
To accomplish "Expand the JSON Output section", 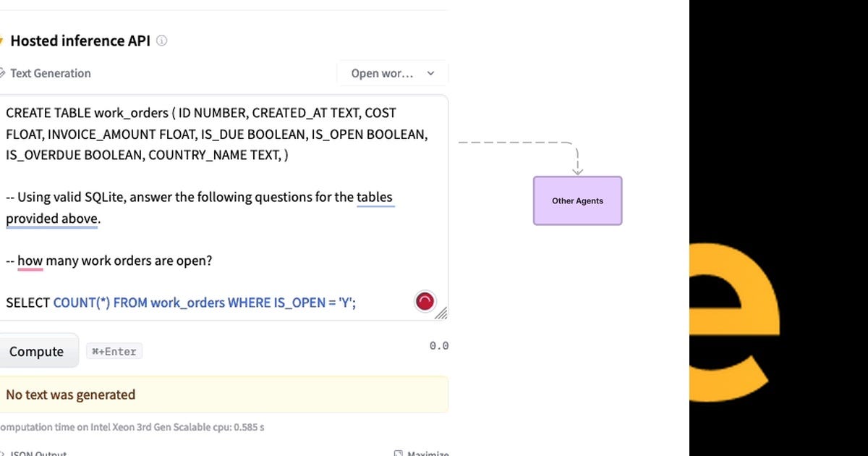I will pos(36,453).
